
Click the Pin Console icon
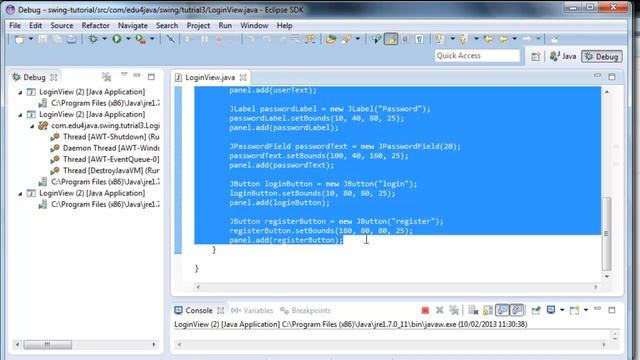click(x=536, y=311)
